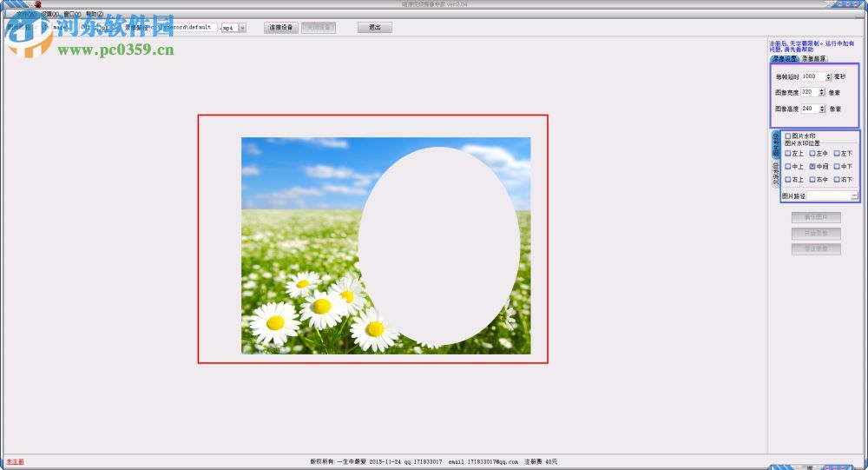
Task: Click the image height field showing 240
Action: coord(809,109)
